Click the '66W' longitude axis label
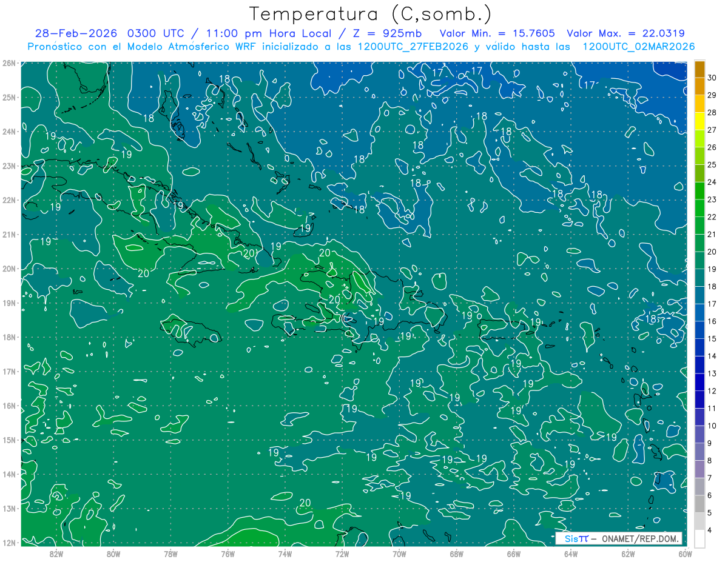 [513, 553]
